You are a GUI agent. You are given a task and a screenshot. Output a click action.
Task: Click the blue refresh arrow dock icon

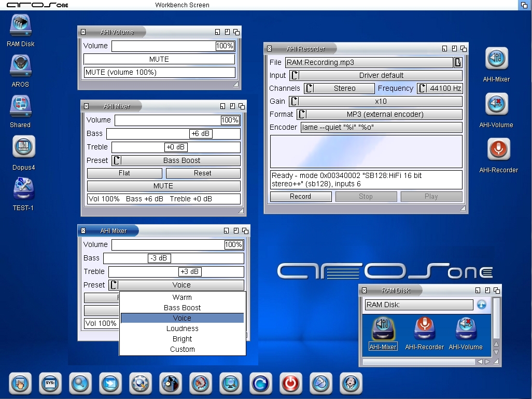[x=261, y=384]
